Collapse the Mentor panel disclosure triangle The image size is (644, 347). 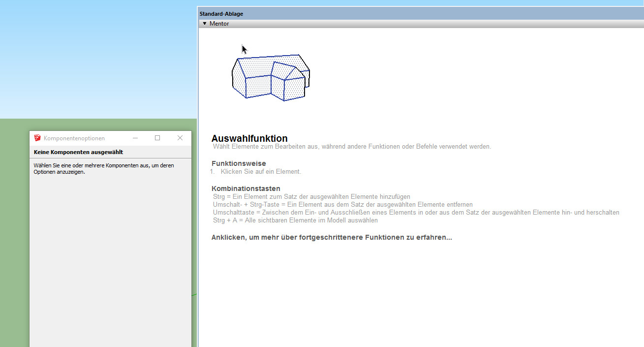click(x=205, y=24)
